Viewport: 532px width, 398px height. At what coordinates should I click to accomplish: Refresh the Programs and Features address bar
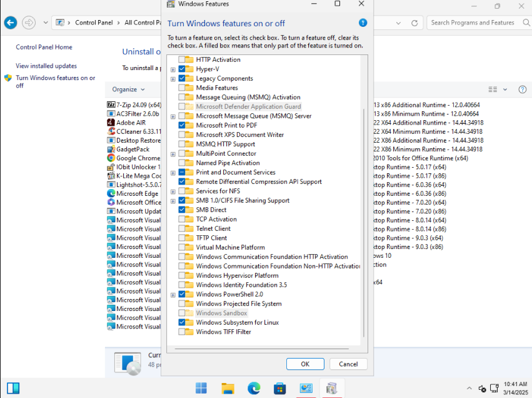(414, 23)
